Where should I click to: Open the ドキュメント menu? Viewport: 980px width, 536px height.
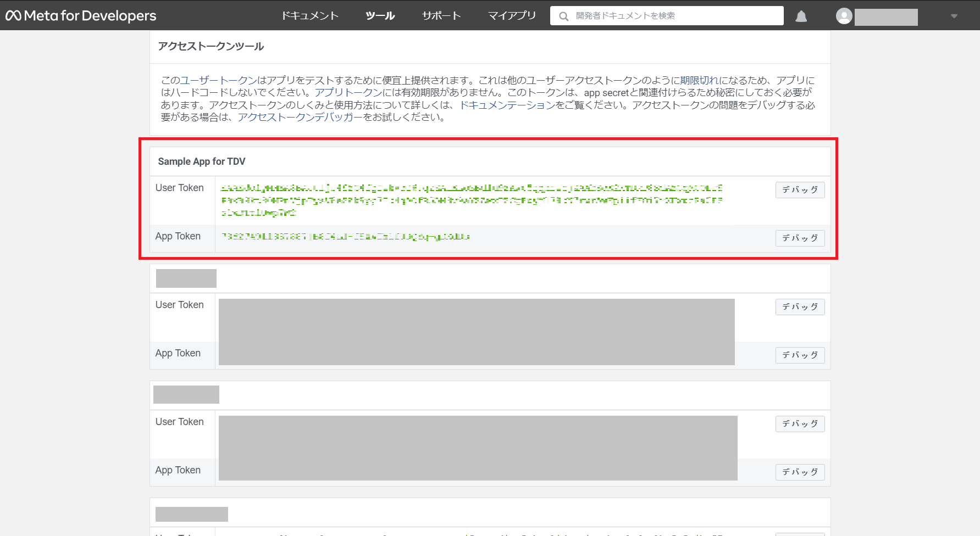pyautogui.click(x=310, y=16)
